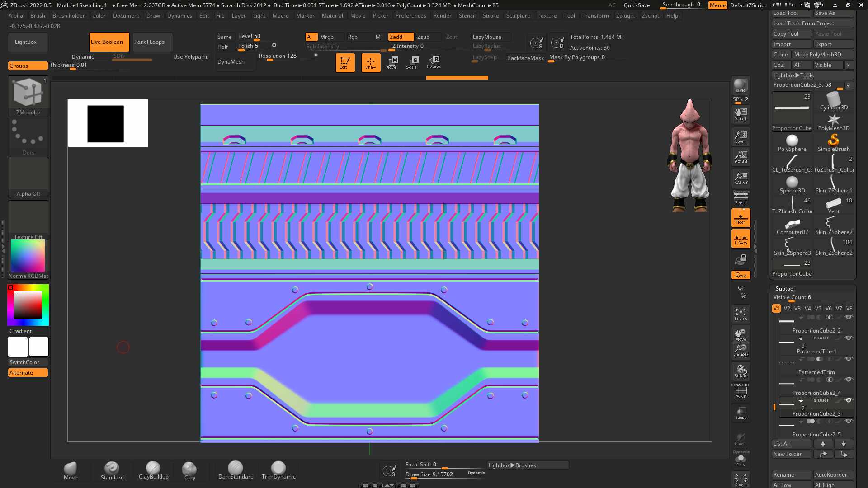
Task: Open the Stroke menu
Action: [491, 15]
